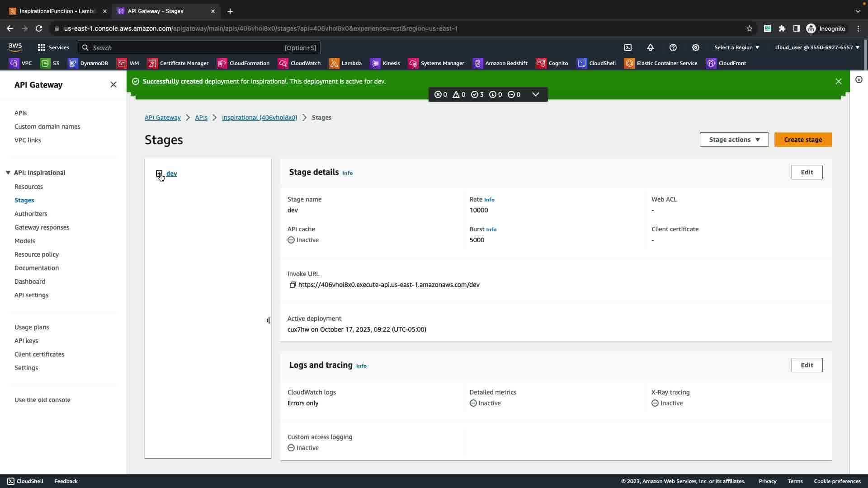
Task: Open the Select a Region dropdown
Action: [x=736, y=47]
